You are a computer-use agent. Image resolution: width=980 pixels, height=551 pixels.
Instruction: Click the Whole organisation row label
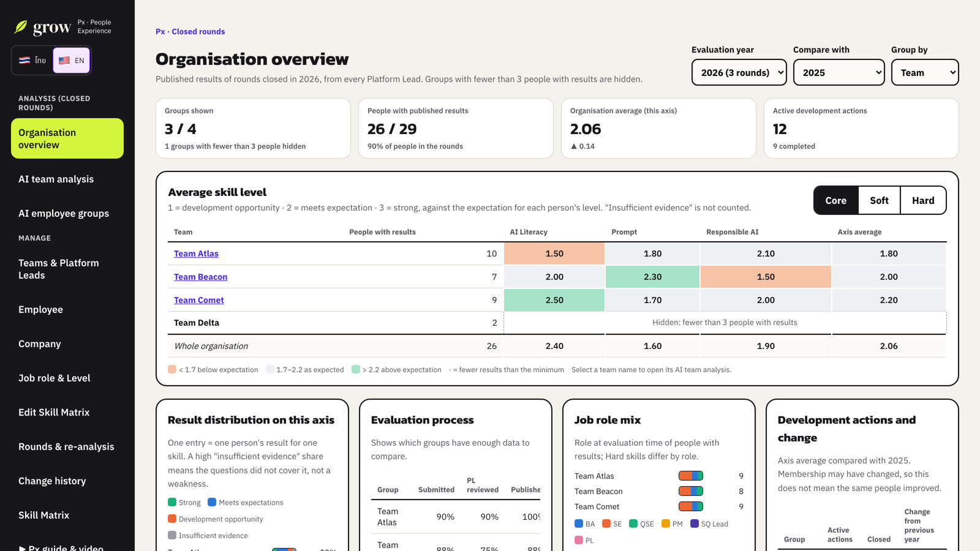[211, 346]
